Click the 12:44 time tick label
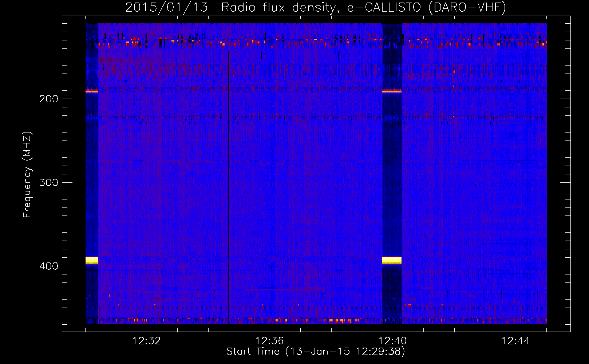The width and height of the screenshot is (589, 364). click(515, 341)
